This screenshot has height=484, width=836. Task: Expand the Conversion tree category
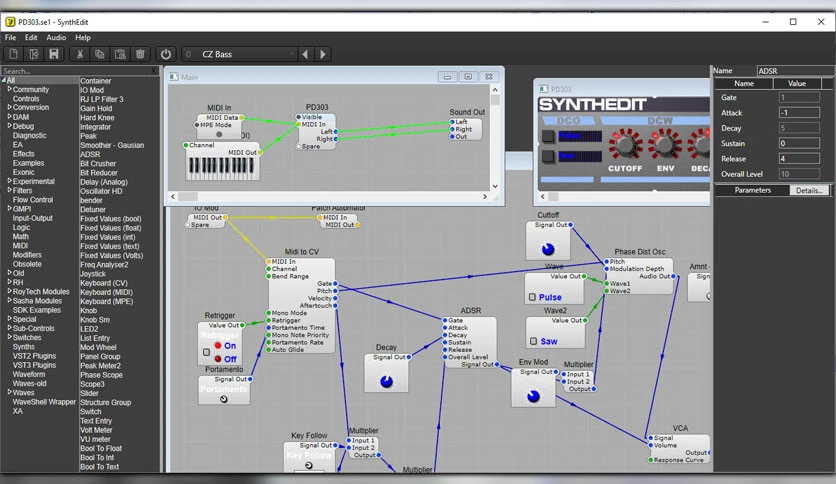coord(10,107)
